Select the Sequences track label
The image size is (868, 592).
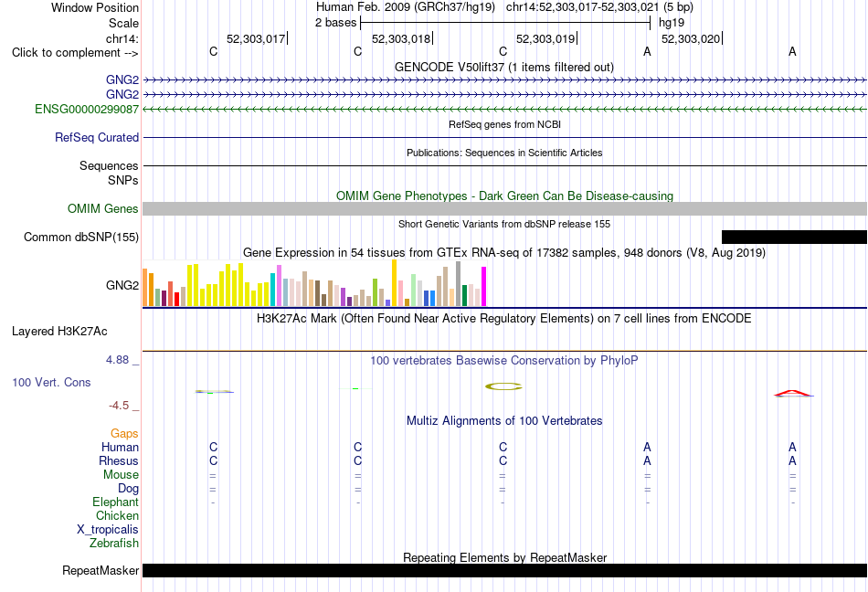click(x=109, y=165)
